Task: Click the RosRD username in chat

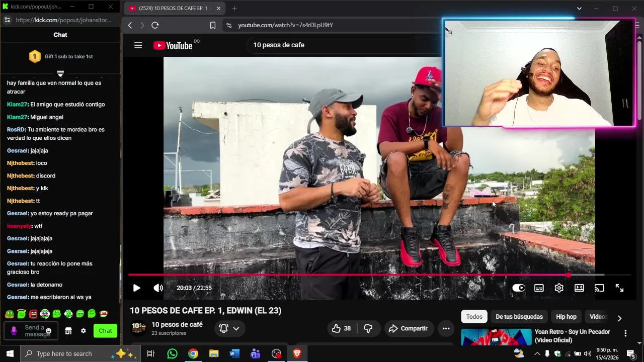Action: coord(16,130)
